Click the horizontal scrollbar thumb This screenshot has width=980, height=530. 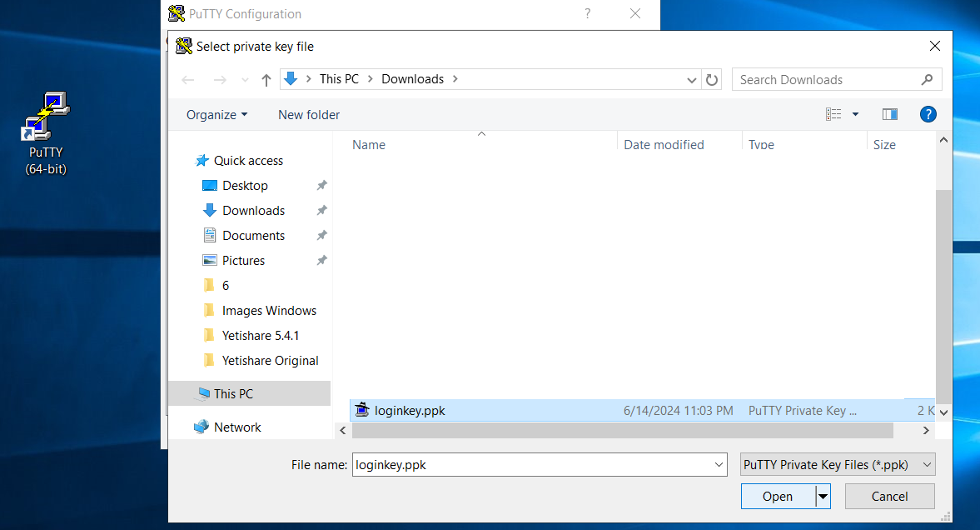point(623,431)
